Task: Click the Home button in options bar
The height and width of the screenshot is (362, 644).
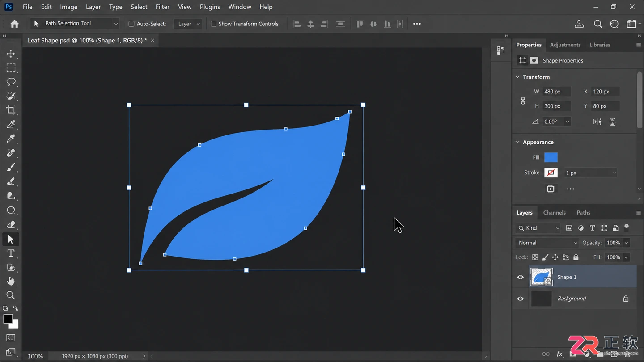Action: [x=14, y=24]
